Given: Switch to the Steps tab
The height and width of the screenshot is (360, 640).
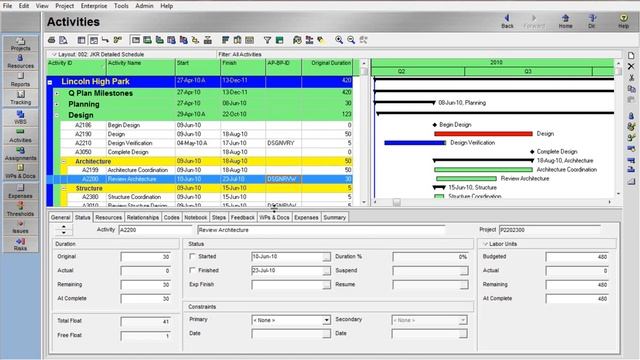Looking at the screenshot, I should (219, 218).
